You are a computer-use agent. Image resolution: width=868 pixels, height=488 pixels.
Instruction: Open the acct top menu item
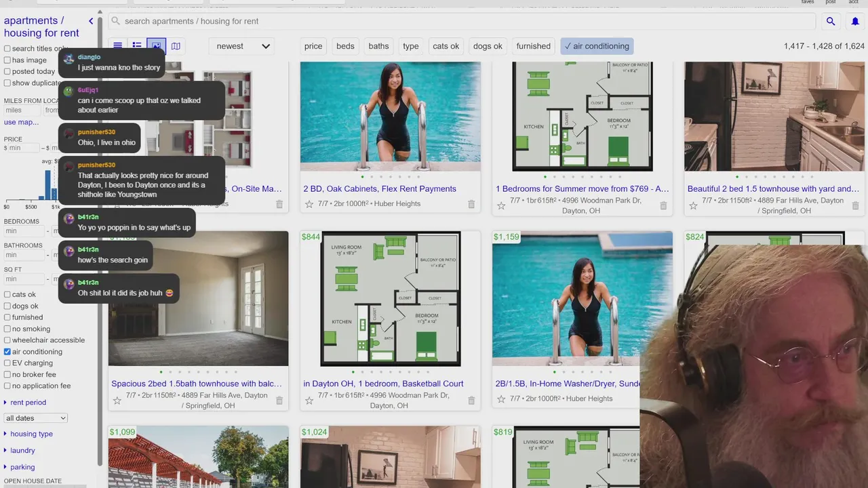click(x=854, y=2)
